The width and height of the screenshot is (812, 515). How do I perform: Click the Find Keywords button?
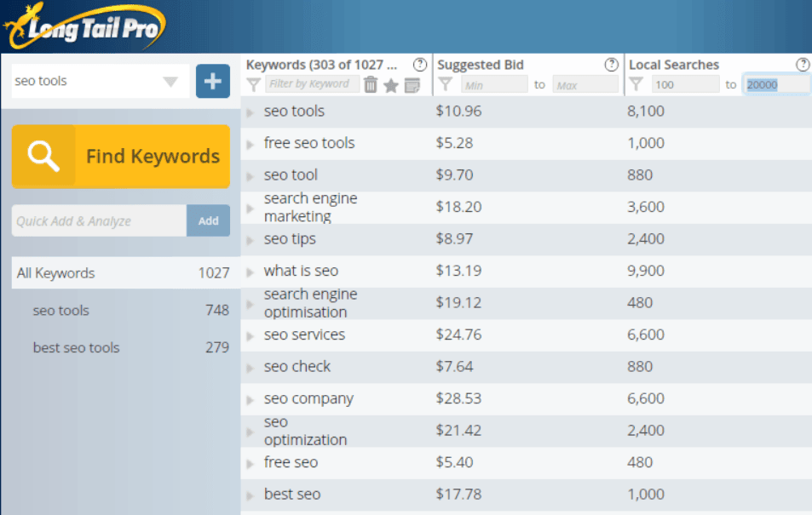point(121,157)
